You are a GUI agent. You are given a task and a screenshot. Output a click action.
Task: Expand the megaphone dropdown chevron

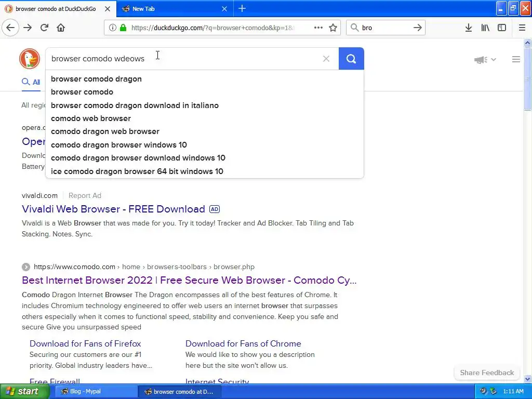pyautogui.click(x=494, y=60)
